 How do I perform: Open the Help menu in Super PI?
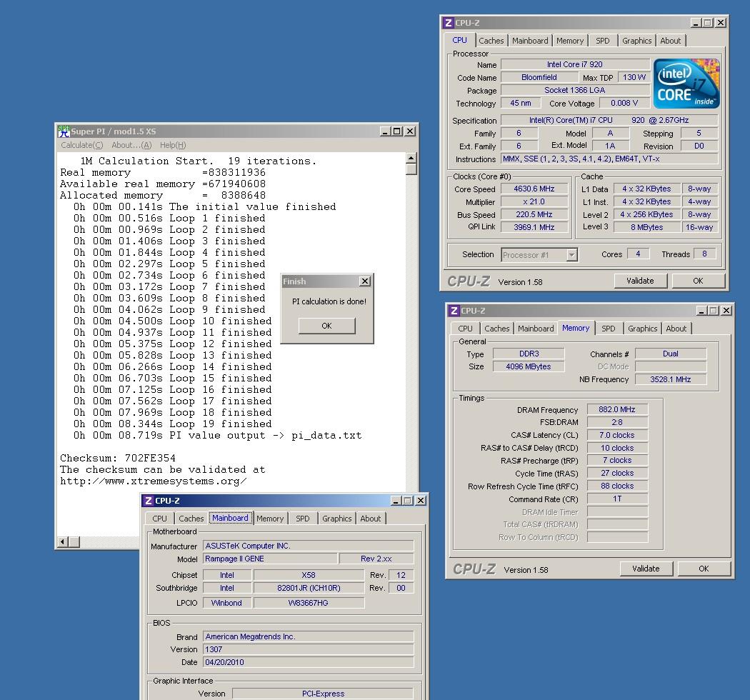coord(173,145)
